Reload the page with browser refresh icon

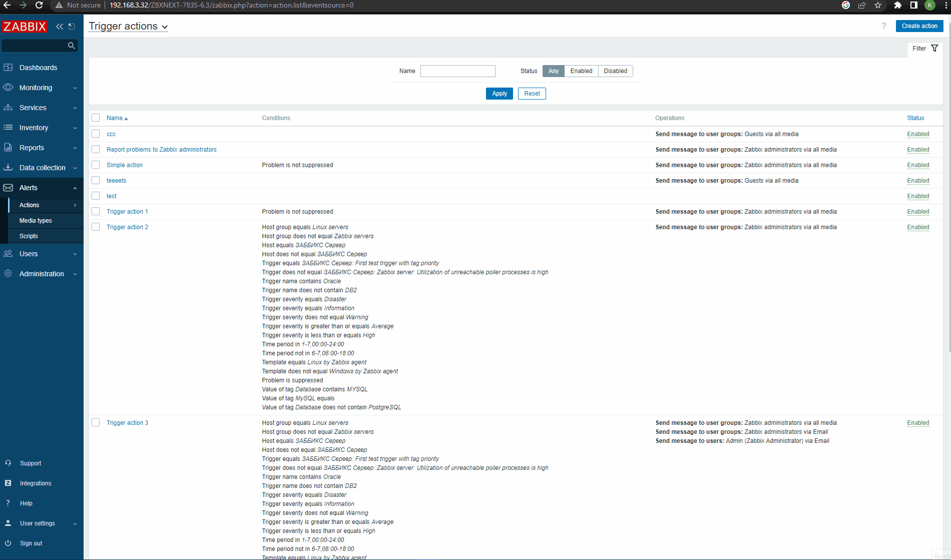(x=39, y=5)
